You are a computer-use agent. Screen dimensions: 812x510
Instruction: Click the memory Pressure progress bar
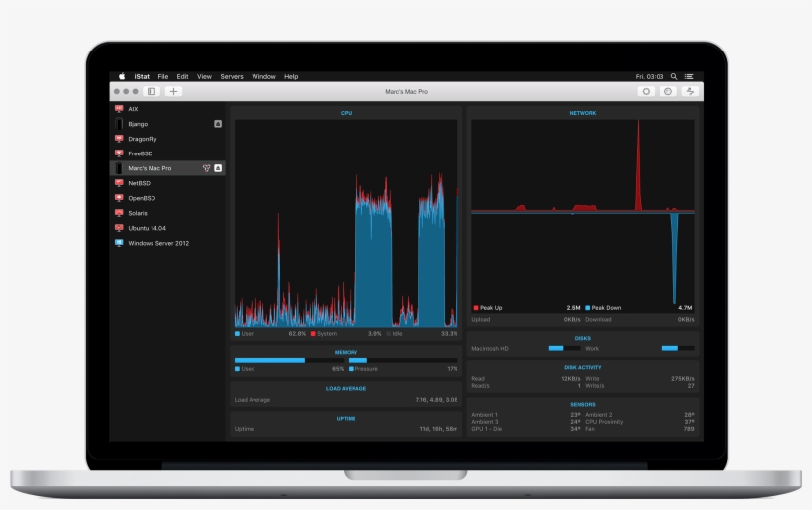point(403,360)
